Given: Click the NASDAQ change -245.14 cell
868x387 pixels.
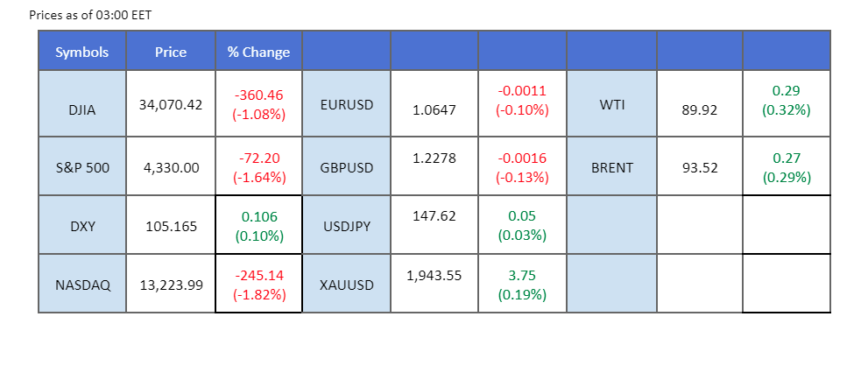Looking at the screenshot, I should 258,285.
